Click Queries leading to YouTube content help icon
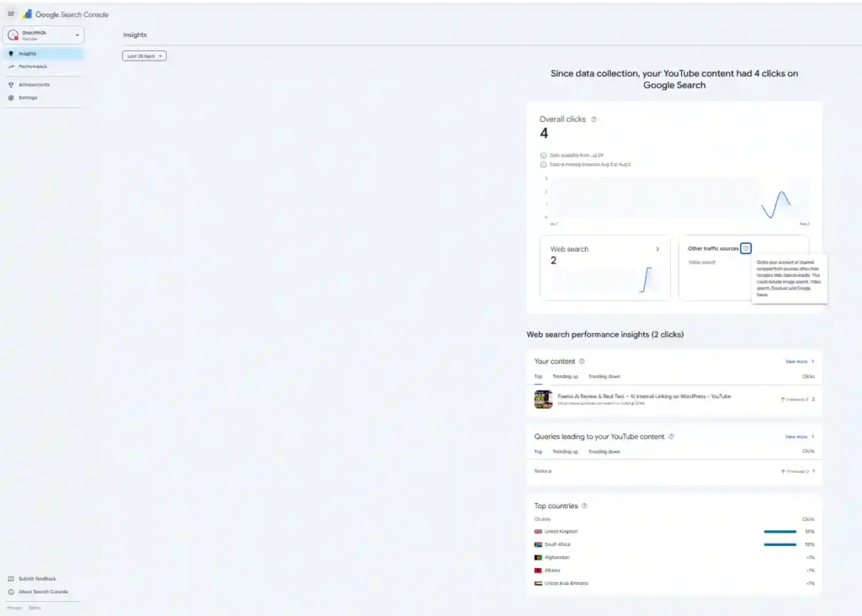The image size is (862, 616). [671, 436]
